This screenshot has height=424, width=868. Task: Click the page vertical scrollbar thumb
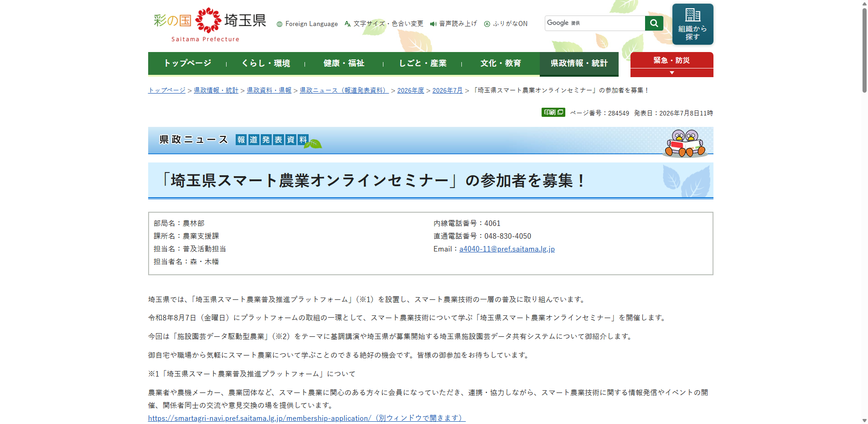click(864, 50)
